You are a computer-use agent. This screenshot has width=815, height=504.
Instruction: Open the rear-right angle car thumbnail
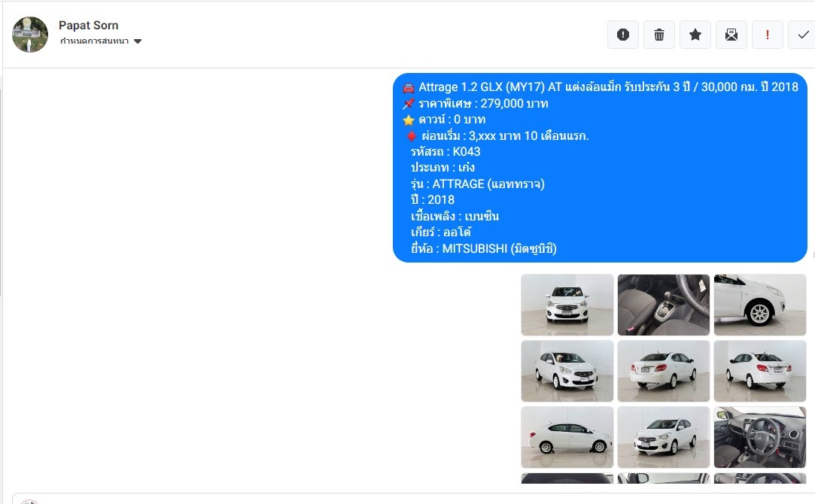[760, 371]
